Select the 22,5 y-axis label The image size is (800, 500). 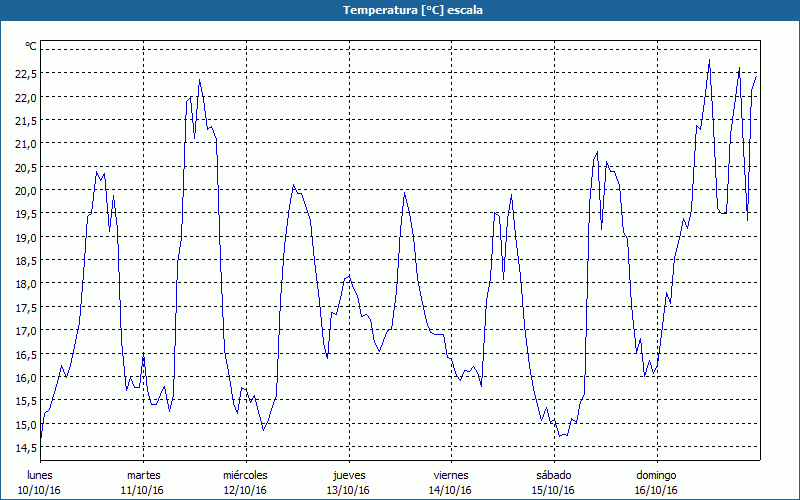(26, 73)
